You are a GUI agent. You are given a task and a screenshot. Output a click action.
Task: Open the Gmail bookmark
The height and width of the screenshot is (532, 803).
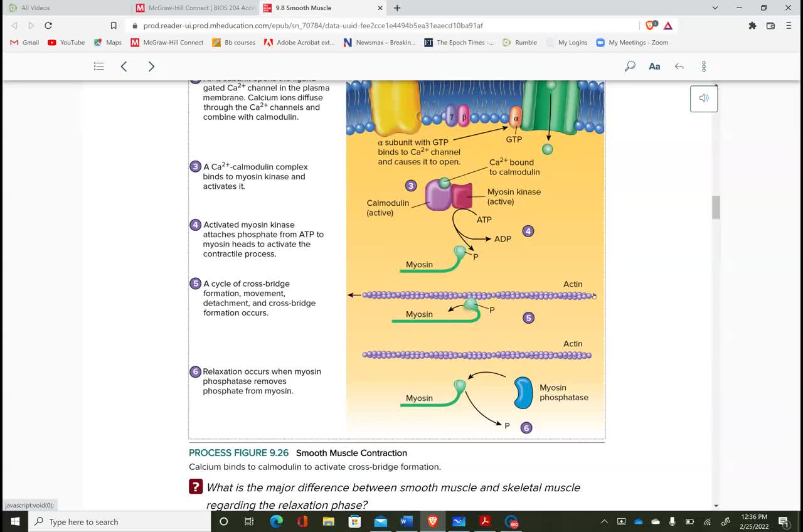click(25, 43)
